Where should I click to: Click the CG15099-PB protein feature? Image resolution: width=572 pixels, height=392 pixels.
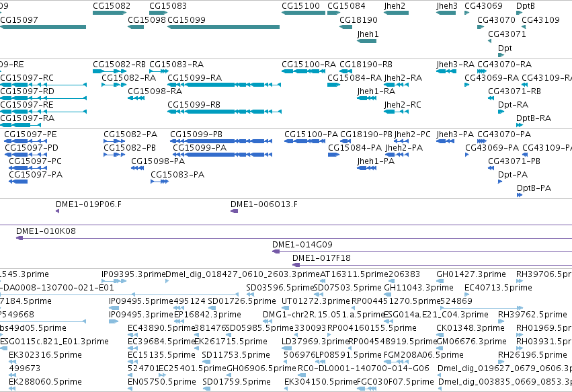221,141
